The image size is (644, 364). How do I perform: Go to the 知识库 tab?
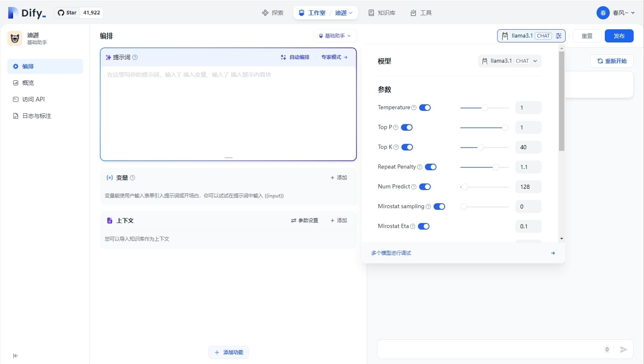point(382,13)
